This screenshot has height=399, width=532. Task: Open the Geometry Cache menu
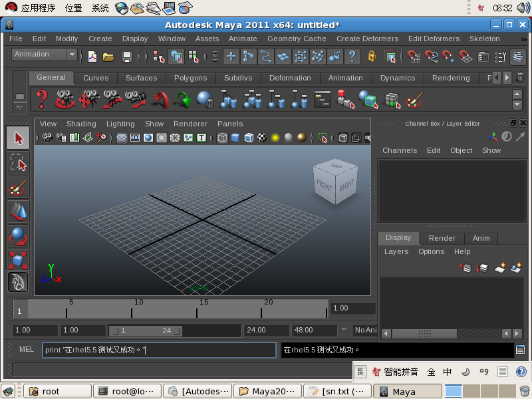tap(297, 39)
